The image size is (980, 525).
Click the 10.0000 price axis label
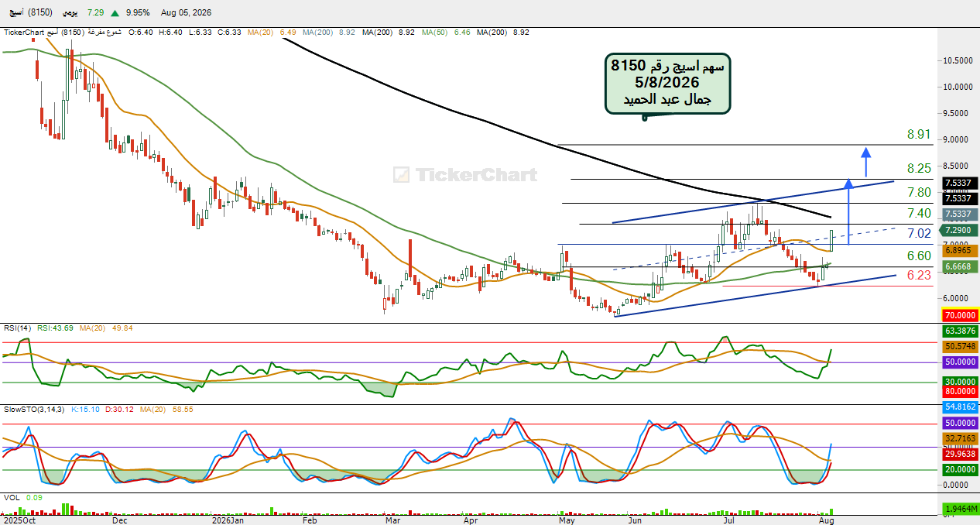click(958, 87)
